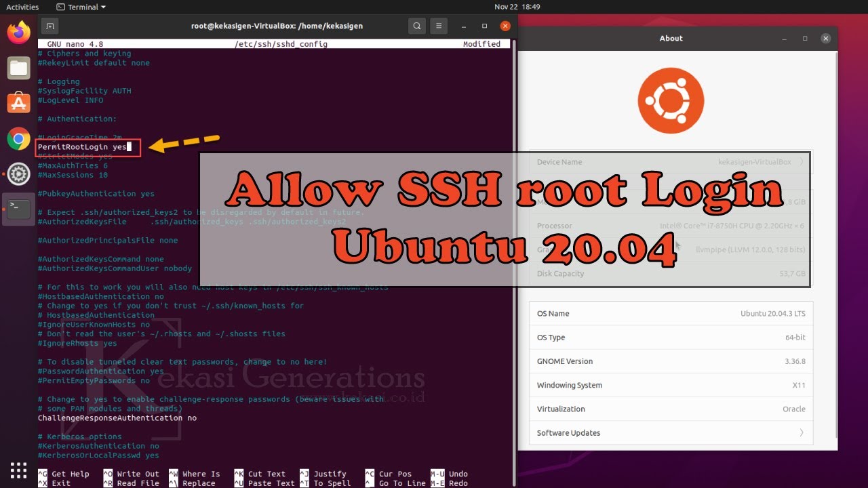The image size is (868, 488).
Task: Open Google Chrome from the dock
Action: 19,139
